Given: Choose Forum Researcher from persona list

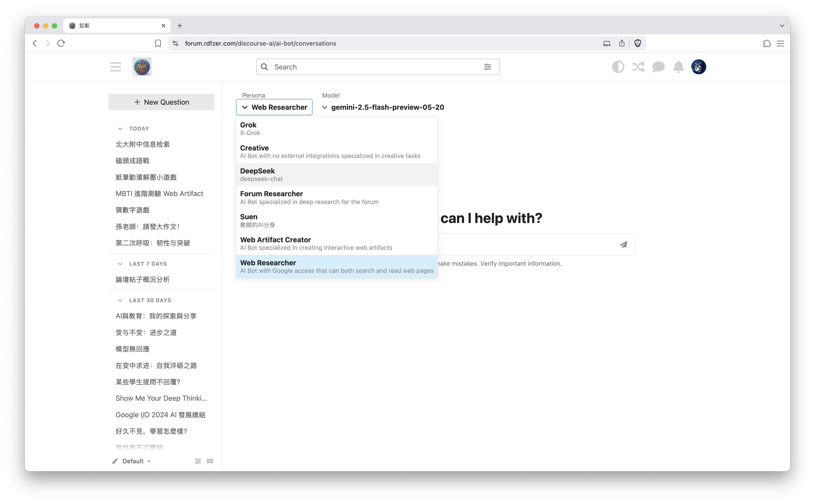Looking at the screenshot, I should (336, 197).
